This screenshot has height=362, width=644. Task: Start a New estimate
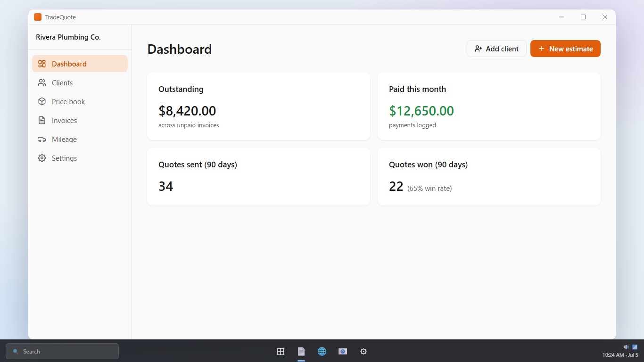coord(565,49)
